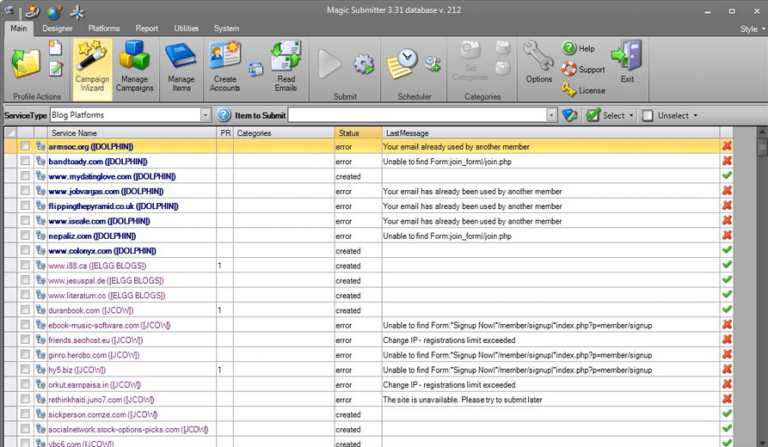
Task: Click the License button
Action: pos(583,90)
